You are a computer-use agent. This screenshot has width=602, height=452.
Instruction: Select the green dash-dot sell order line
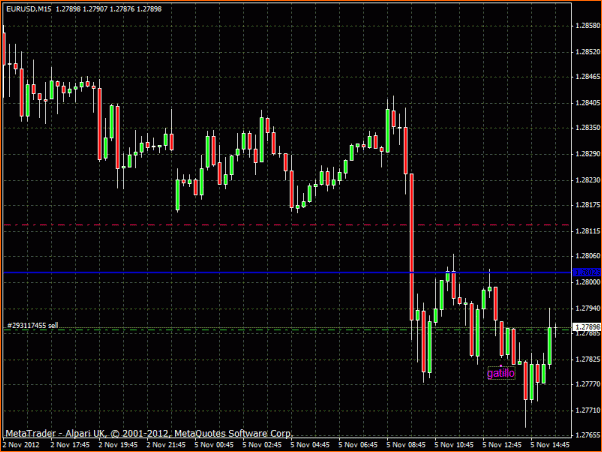(x=287, y=329)
